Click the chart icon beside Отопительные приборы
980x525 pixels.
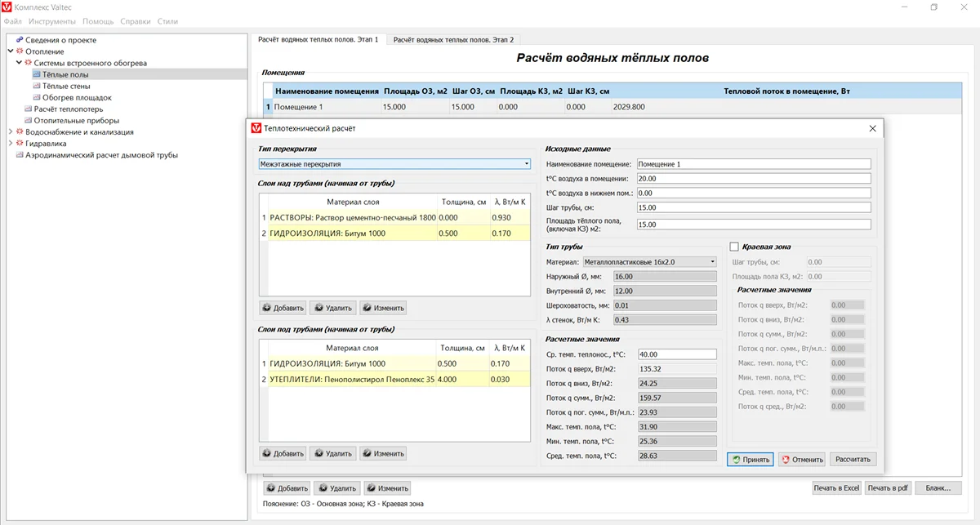(x=28, y=120)
